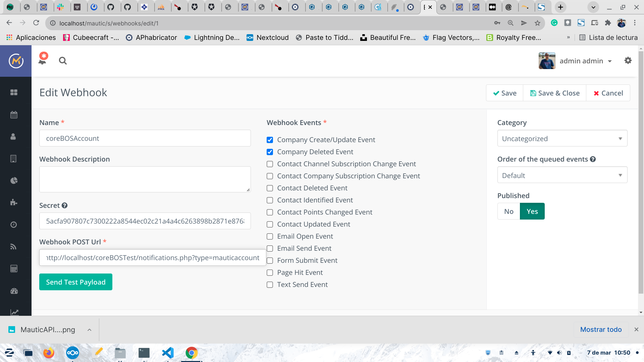The width and height of the screenshot is (644, 362).
Task: Click into Webhook Description textarea
Action: [145, 179]
